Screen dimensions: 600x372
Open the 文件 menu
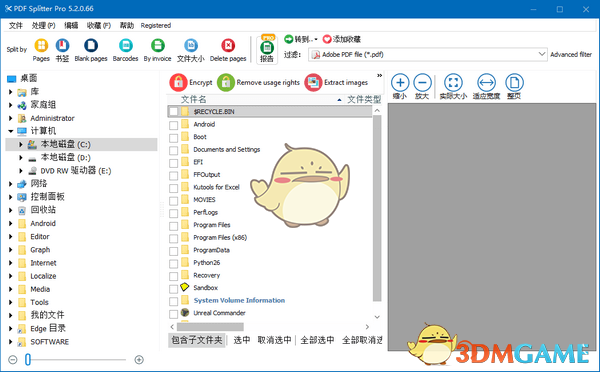tap(16, 26)
